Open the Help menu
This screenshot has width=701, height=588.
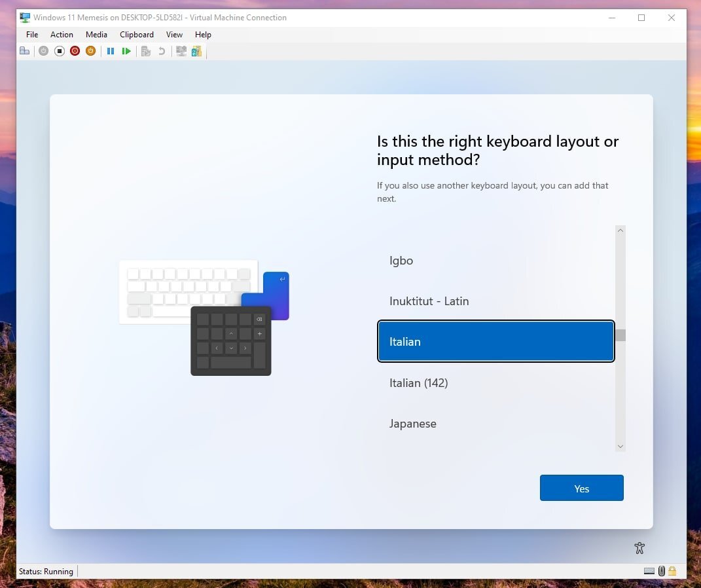202,35
